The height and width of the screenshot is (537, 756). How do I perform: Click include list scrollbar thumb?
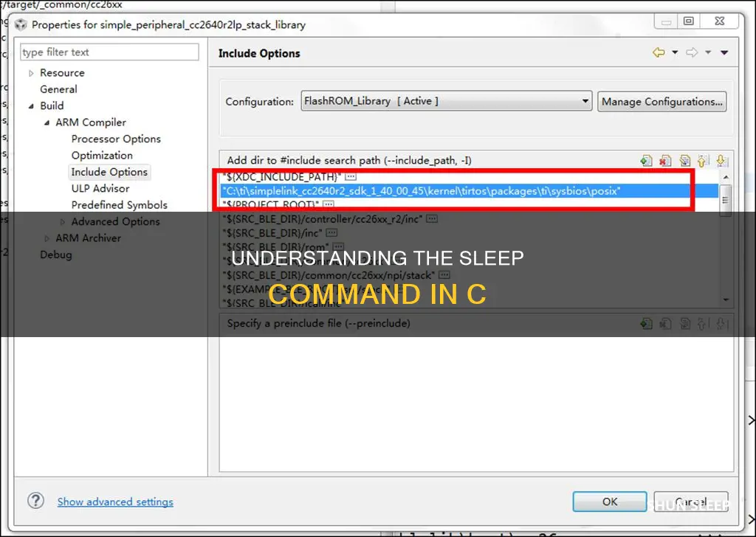(726, 199)
